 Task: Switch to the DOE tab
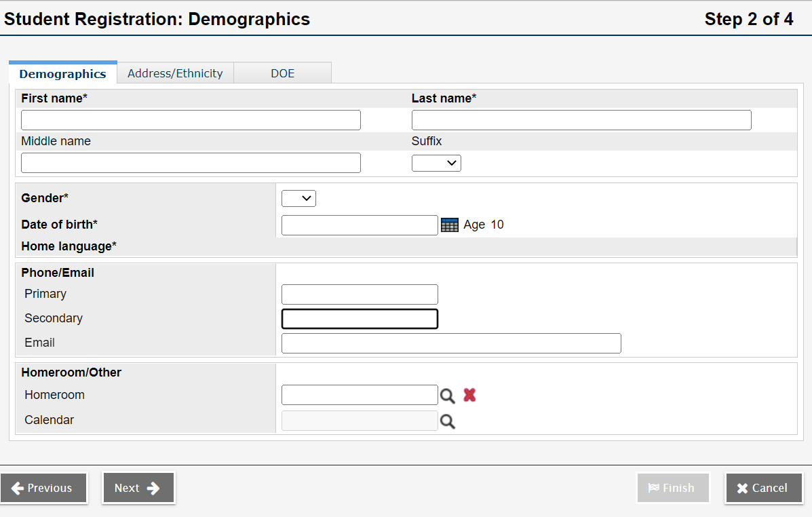(282, 73)
